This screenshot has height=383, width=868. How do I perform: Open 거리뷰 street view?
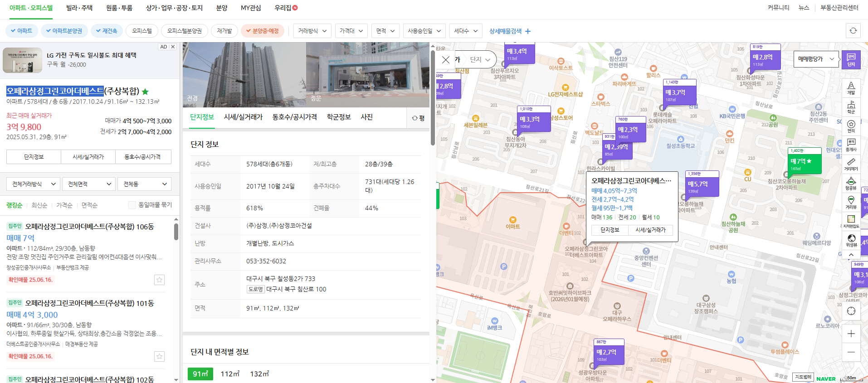tap(851, 203)
